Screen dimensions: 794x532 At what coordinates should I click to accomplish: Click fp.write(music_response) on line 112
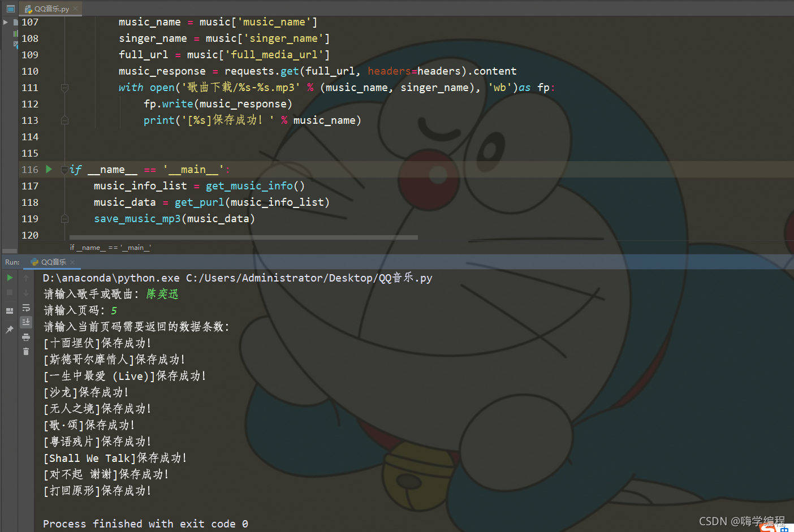click(x=218, y=104)
